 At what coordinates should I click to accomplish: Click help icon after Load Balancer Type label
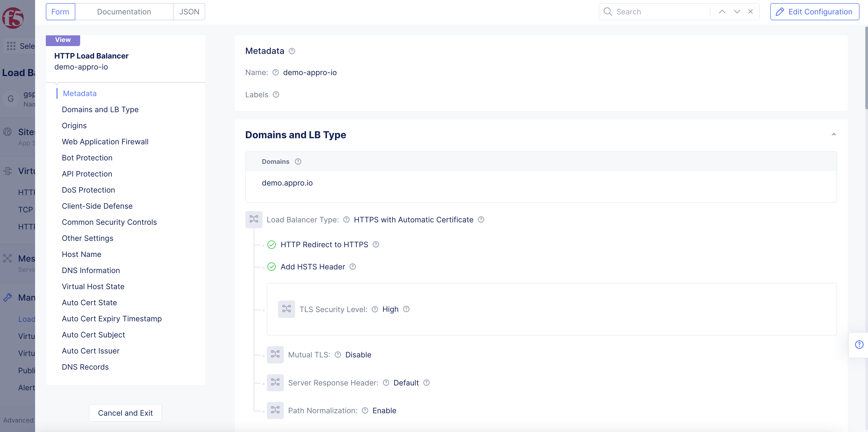[346, 220]
